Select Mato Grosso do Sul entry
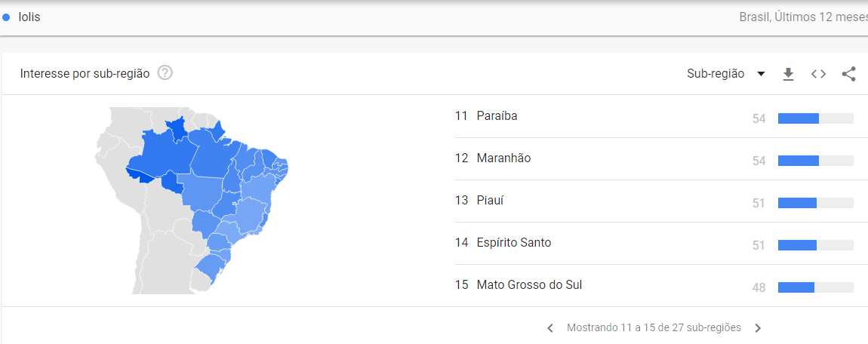This screenshot has height=344, width=868. pos(654,285)
